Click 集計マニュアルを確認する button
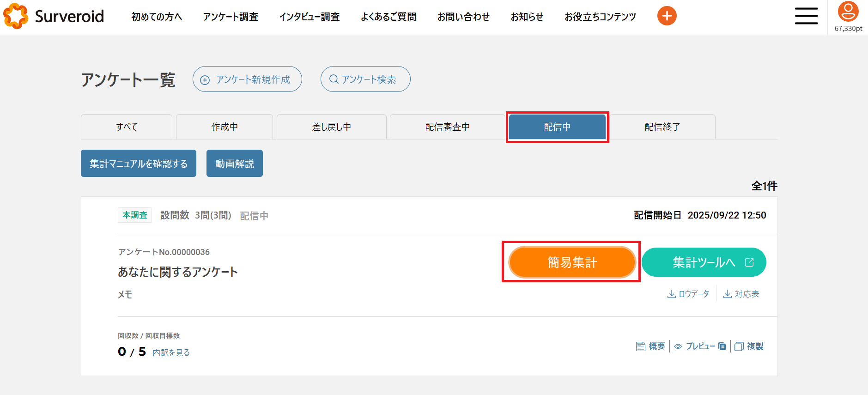Viewport: 868px width, 395px height. [x=139, y=164]
